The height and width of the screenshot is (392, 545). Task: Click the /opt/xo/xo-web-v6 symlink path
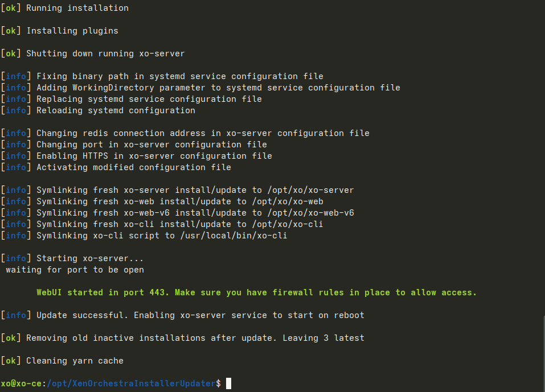point(302,213)
